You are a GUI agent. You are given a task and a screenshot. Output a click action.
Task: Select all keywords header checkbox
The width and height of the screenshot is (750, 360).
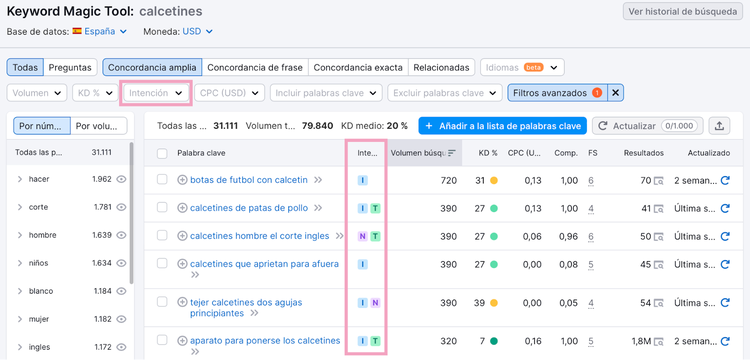coord(162,153)
